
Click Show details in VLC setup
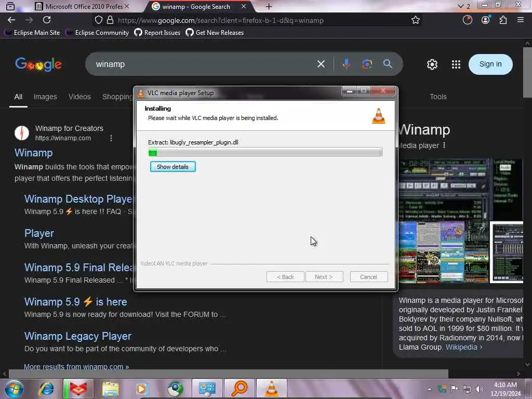pyautogui.click(x=172, y=167)
